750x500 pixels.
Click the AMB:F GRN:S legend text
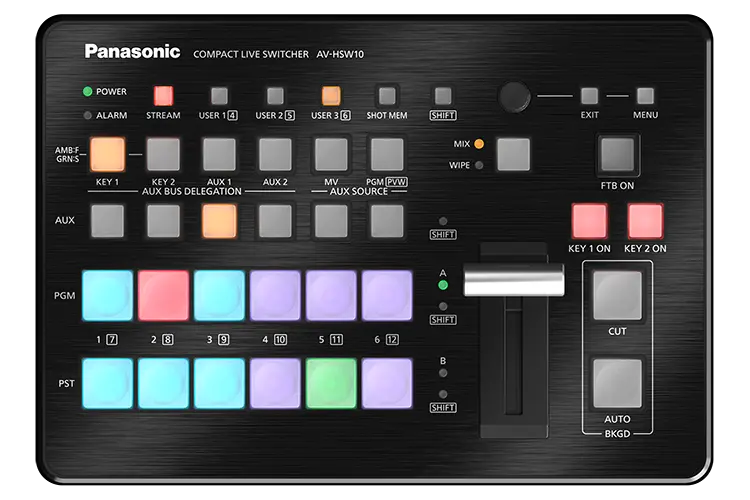click(67, 155)
